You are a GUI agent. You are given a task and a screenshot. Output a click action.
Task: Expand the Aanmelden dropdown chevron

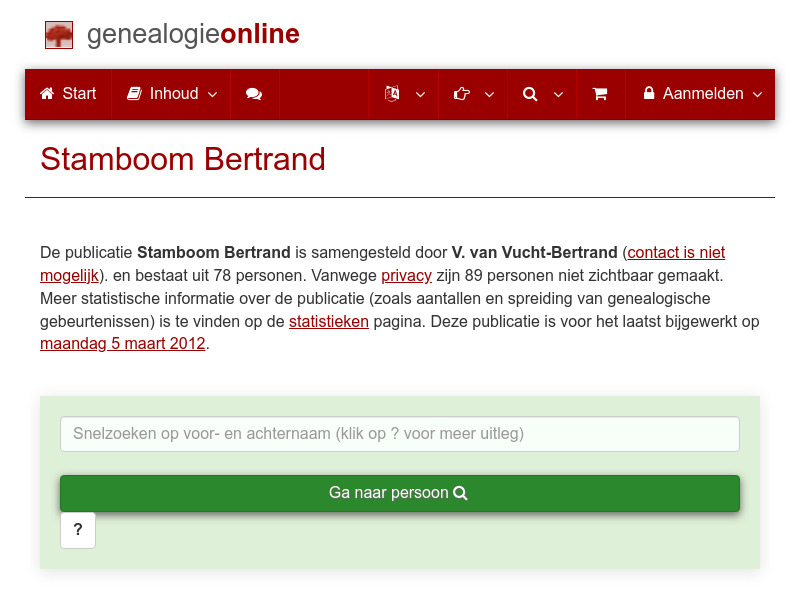click(x=758, y=94)
